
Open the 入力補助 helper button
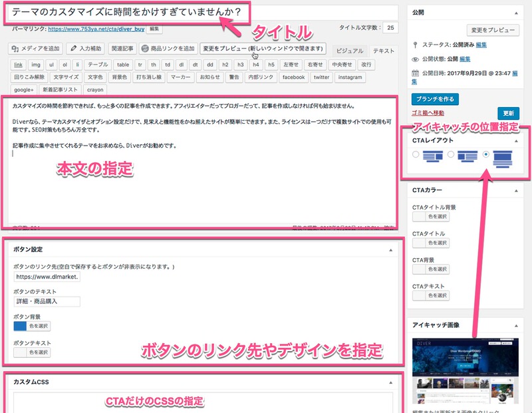86,49
